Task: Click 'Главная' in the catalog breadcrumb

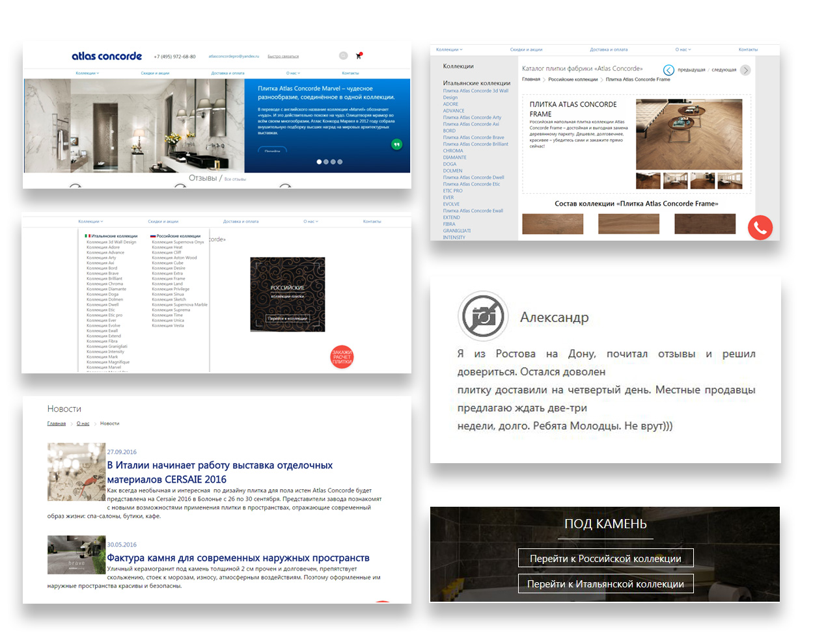Action: [531, 79]
